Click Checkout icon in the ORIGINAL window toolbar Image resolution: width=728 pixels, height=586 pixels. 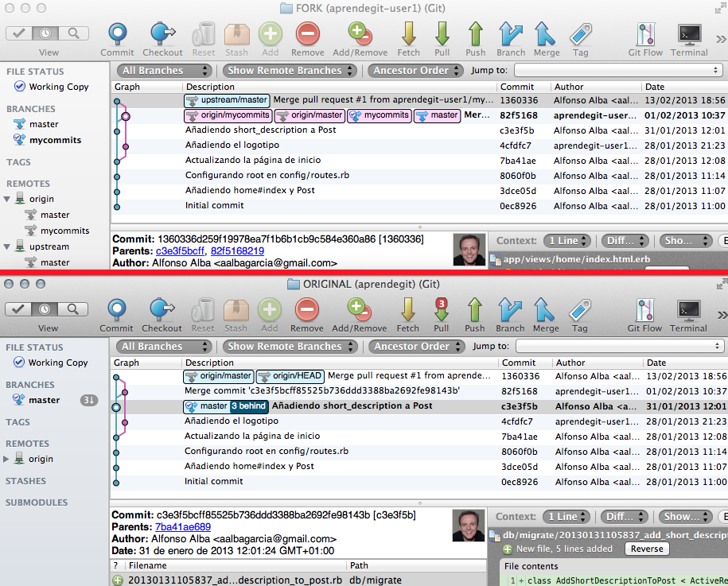[162, 309]
